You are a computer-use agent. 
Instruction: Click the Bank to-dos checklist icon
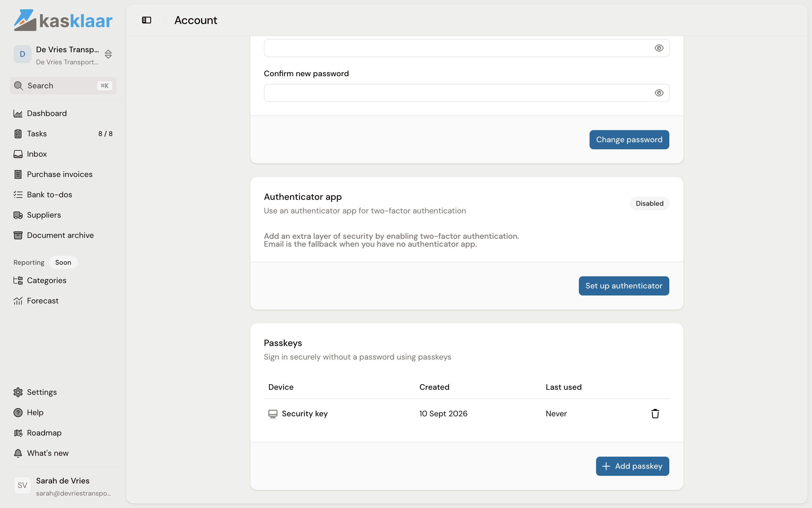pyautogui.click(x=18, y=194)
